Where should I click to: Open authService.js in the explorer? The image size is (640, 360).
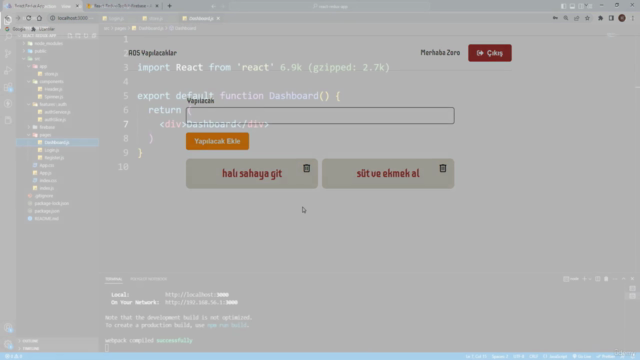[x=57, y=112]
